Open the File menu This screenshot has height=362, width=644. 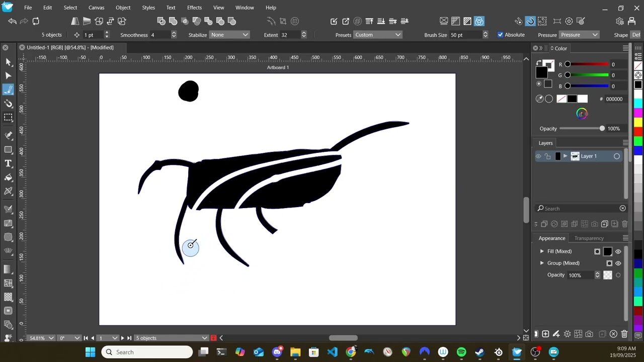tap(28, 8)
